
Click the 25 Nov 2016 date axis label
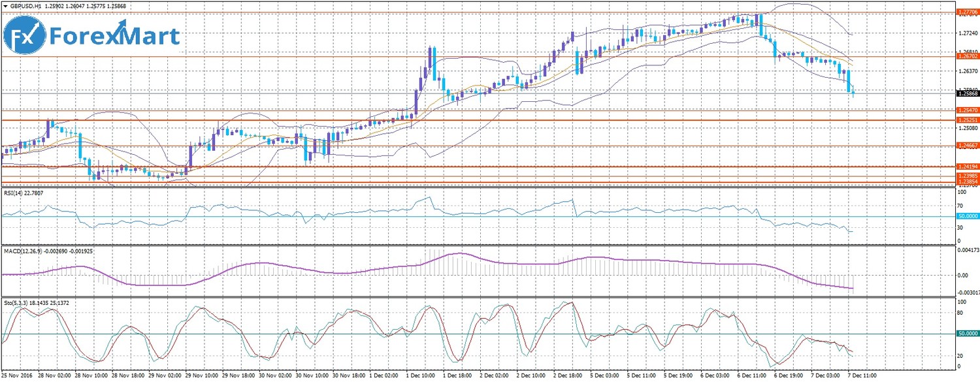tap(18, 377)
